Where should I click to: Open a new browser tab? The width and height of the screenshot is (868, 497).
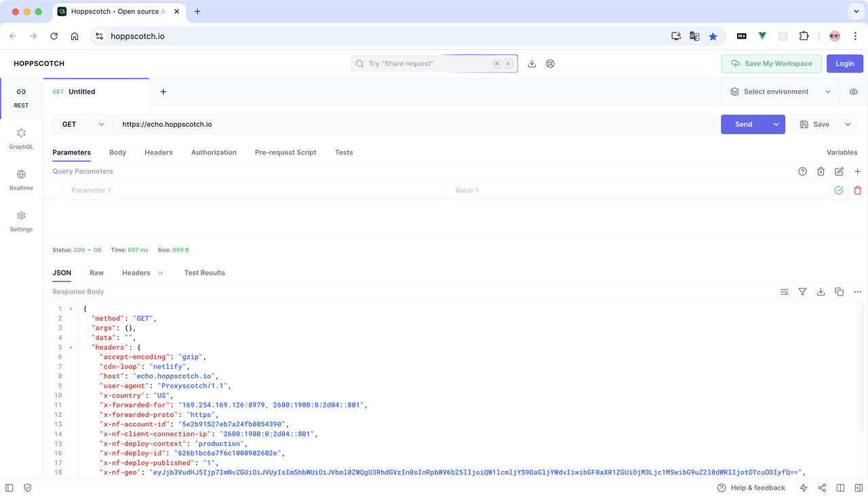pos(197,12)
